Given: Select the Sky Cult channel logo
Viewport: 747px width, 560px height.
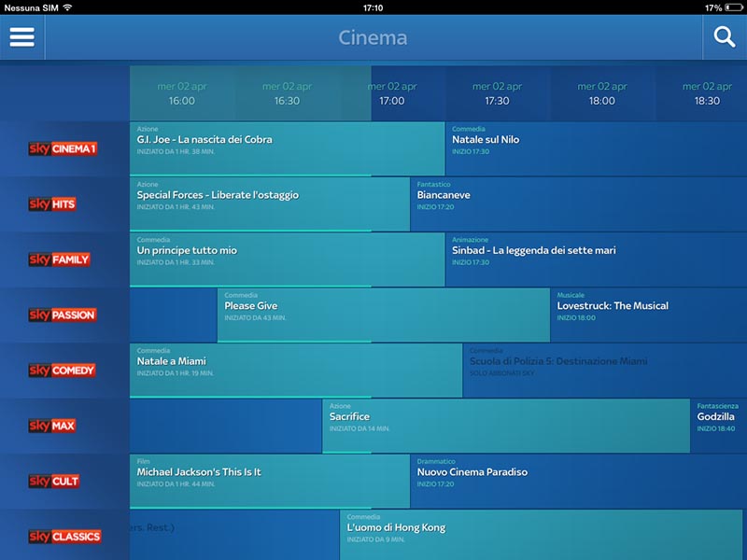Looking at the screenshot, I should click(x=54, y=481).
